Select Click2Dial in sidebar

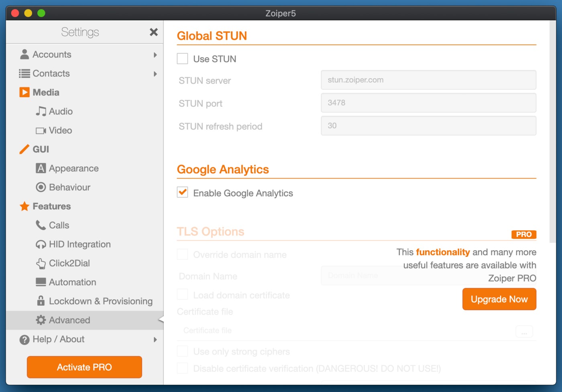(85, 263)
